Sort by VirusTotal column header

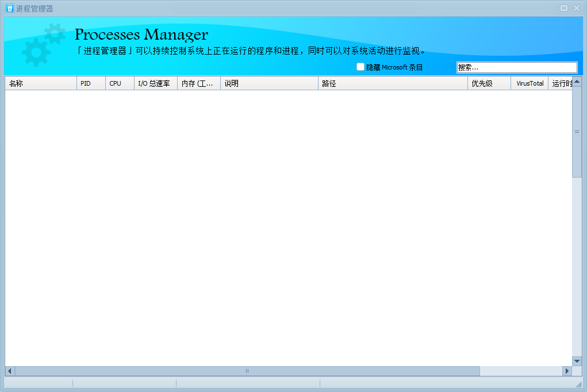click(530, 83)
